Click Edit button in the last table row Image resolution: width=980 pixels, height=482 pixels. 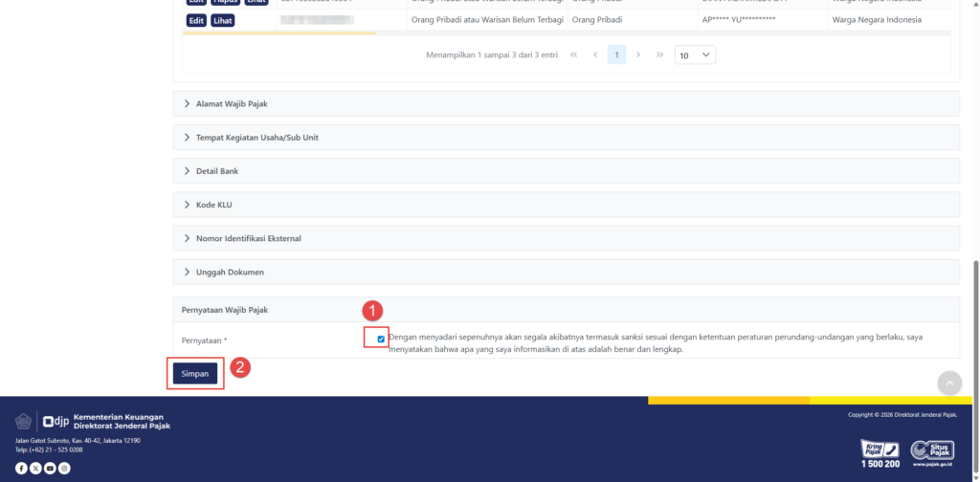[x=196, y=20]
